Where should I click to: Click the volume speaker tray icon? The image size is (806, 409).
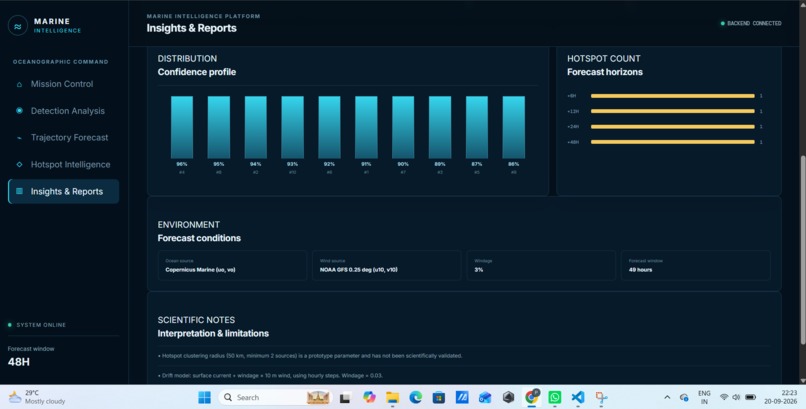tap(736, 397)
